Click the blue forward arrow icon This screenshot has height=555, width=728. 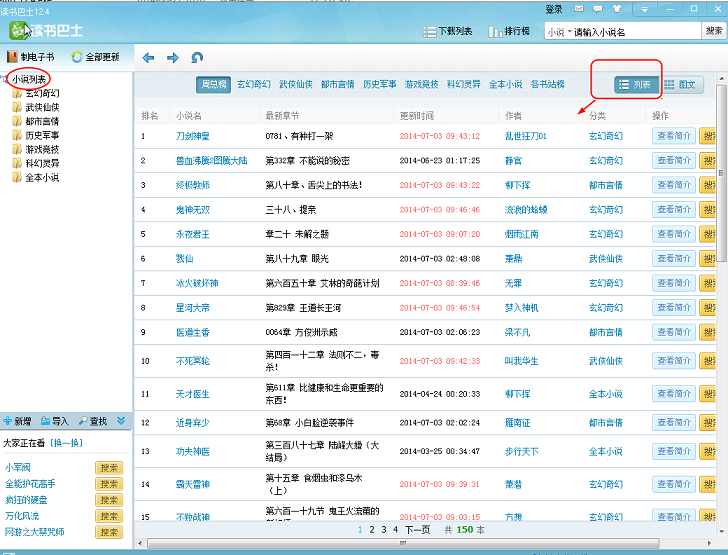(x=173, y=58)
